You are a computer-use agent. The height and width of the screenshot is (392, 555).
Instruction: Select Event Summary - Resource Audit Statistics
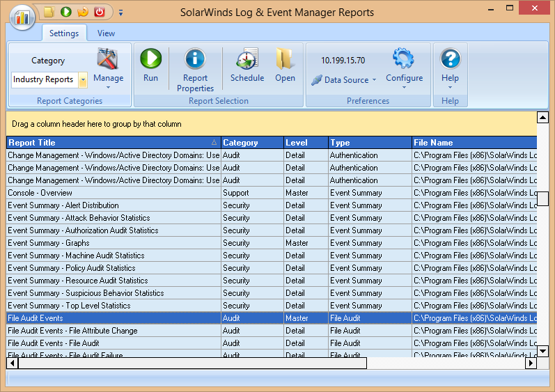point(272,281)
